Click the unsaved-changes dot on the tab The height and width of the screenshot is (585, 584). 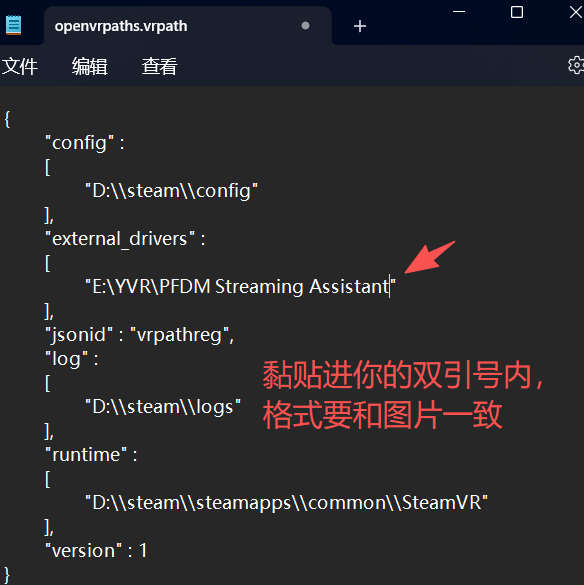[305, 25]
